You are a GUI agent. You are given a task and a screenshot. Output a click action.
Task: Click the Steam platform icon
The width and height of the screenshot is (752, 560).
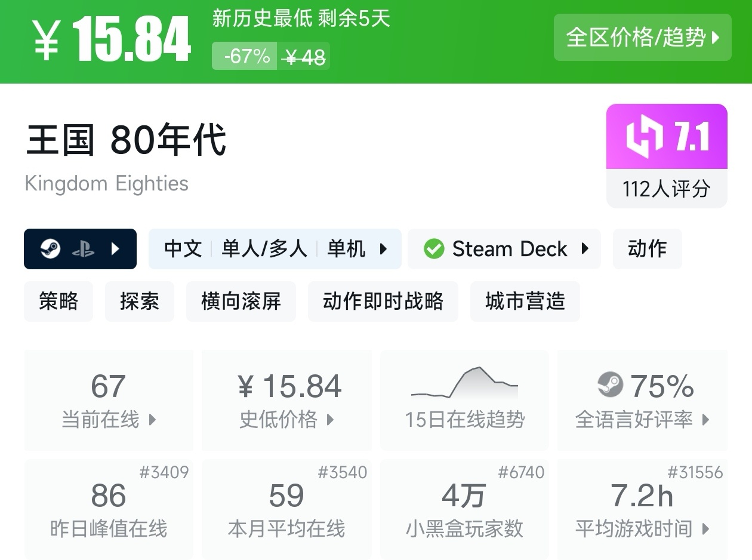click(51, 249)
